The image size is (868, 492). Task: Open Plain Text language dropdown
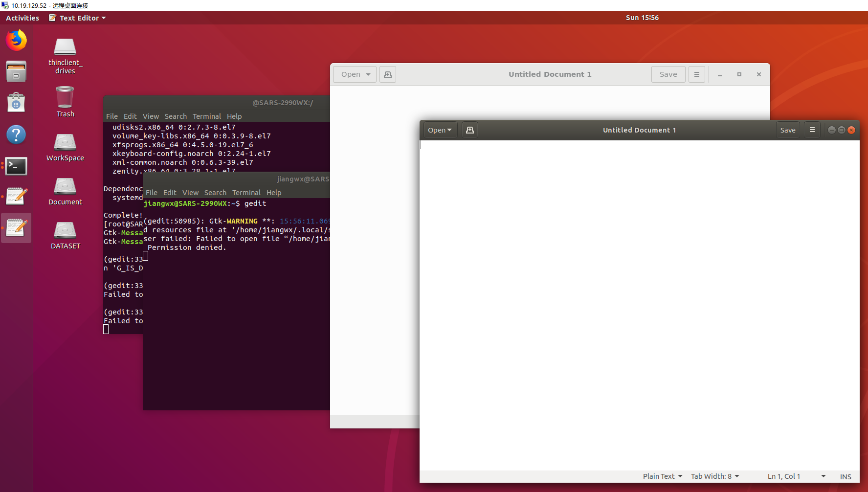coord(662,476)
